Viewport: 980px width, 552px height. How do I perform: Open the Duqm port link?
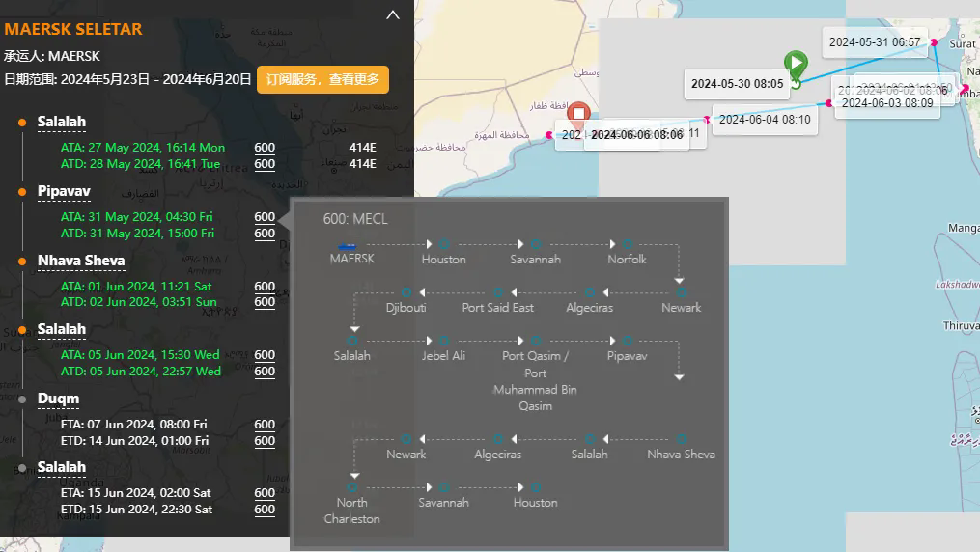click(58, 399)
